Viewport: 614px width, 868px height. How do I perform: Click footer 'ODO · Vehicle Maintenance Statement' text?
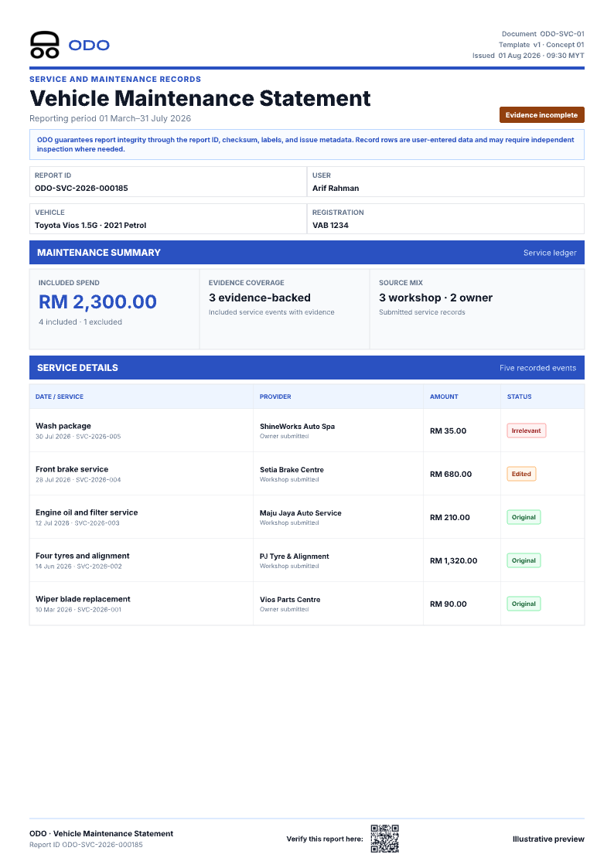(x=101, y=833)
